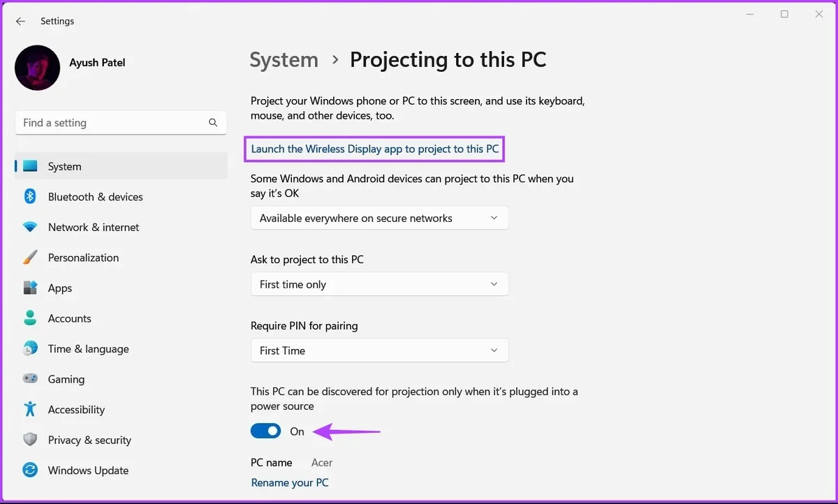Click the Privacy & security shield icon
The image size is (838, 504).
30,440
